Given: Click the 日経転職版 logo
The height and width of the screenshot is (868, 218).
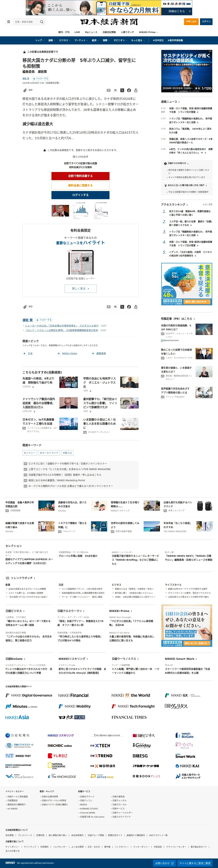Looking at the screenshot, I should coord(17,735).
